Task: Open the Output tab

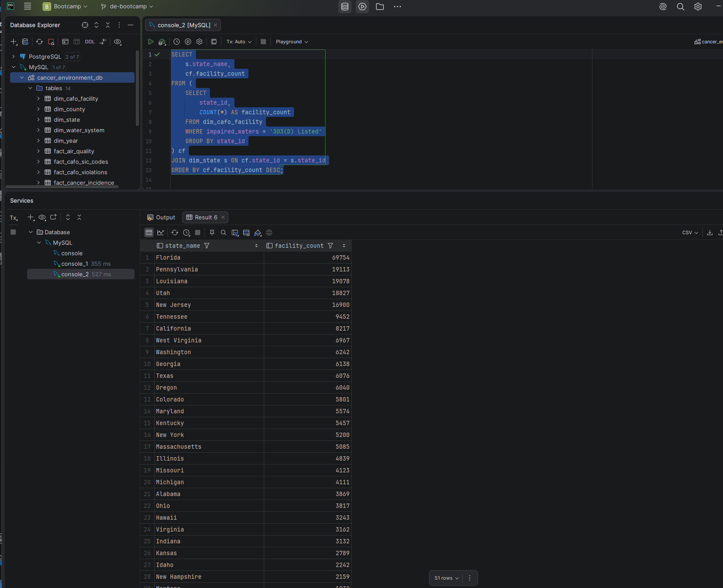Action: coord(161,217)
